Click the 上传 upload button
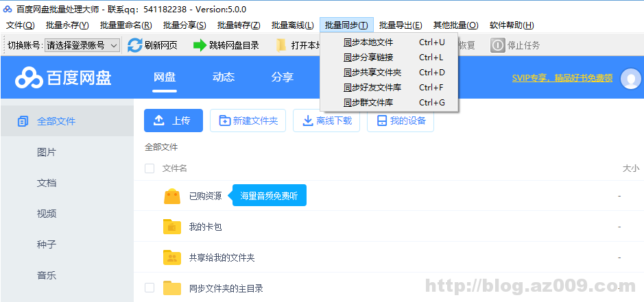 click(173, 121)
